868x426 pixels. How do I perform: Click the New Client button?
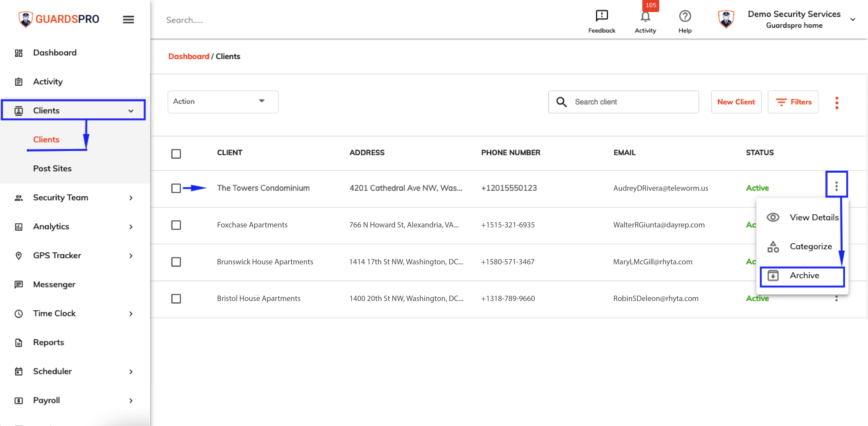pyautogui.click(x=736, y=102)
